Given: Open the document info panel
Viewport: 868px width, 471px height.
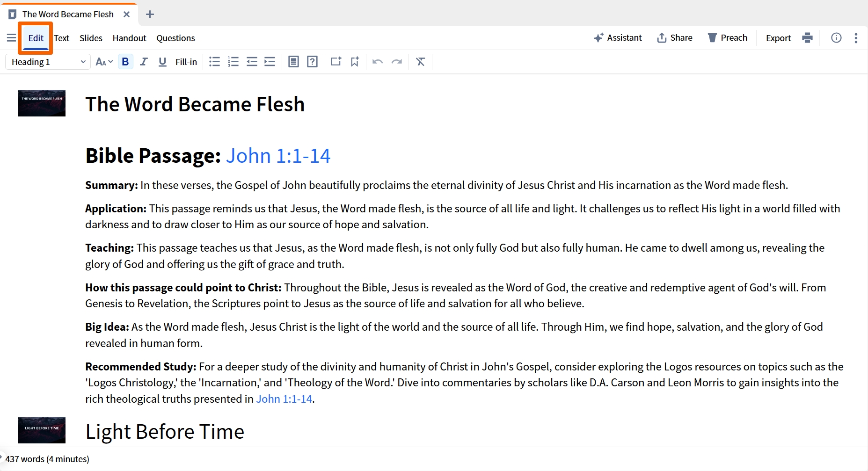Looking at the screenshot, I should pos(836,38).
